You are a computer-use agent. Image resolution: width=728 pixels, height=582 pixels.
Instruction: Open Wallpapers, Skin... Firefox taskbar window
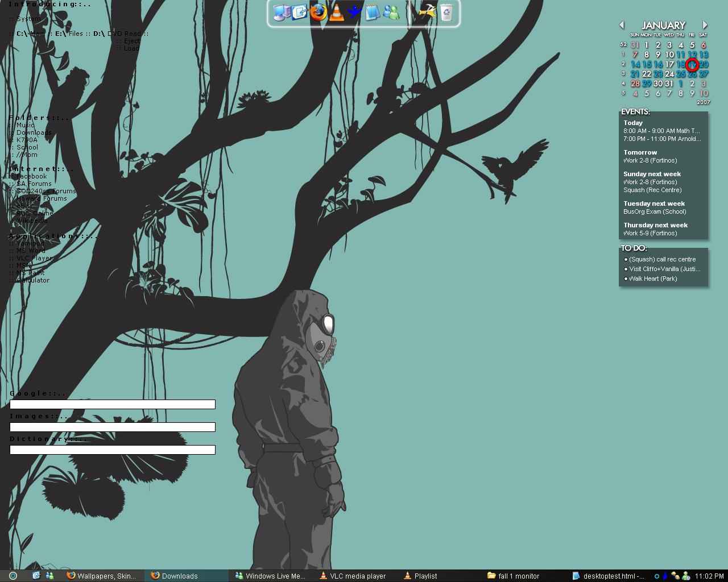click(x=101, y=576)
